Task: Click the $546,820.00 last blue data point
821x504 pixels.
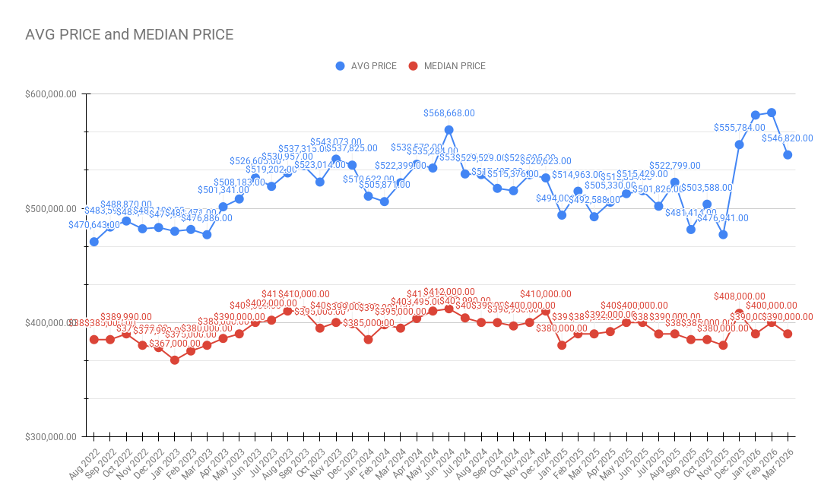Action: [x=788, y=155]
